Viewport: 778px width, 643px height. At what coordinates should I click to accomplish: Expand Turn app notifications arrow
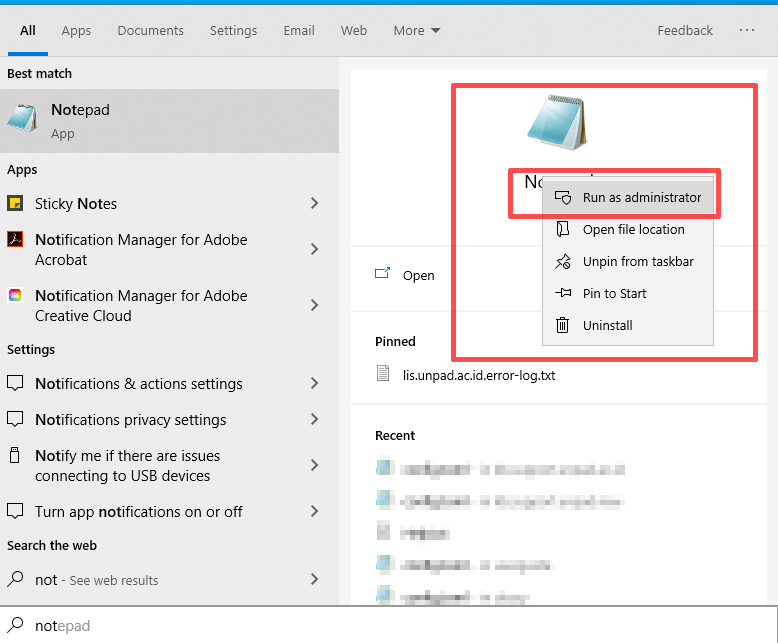(x=314, y=511)
